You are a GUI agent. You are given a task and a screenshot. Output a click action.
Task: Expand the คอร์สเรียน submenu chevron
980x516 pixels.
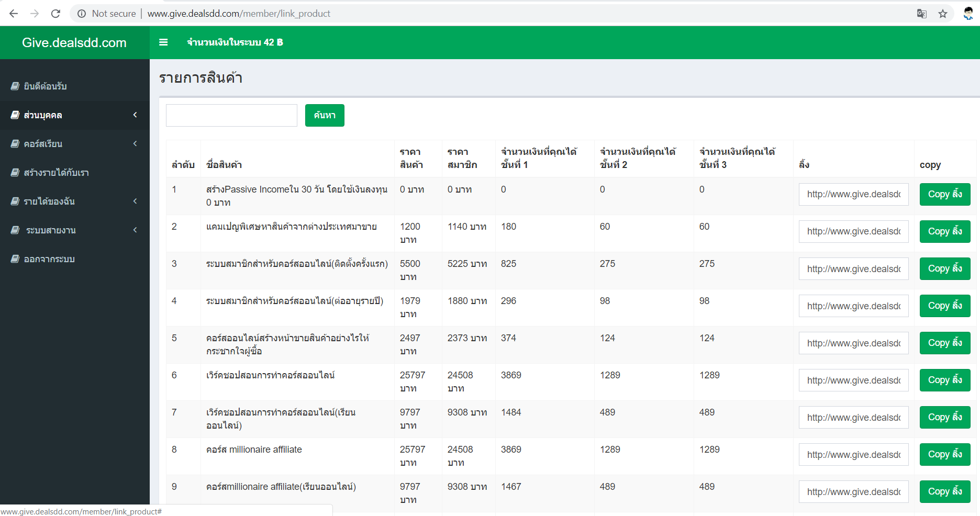(135, 143)
